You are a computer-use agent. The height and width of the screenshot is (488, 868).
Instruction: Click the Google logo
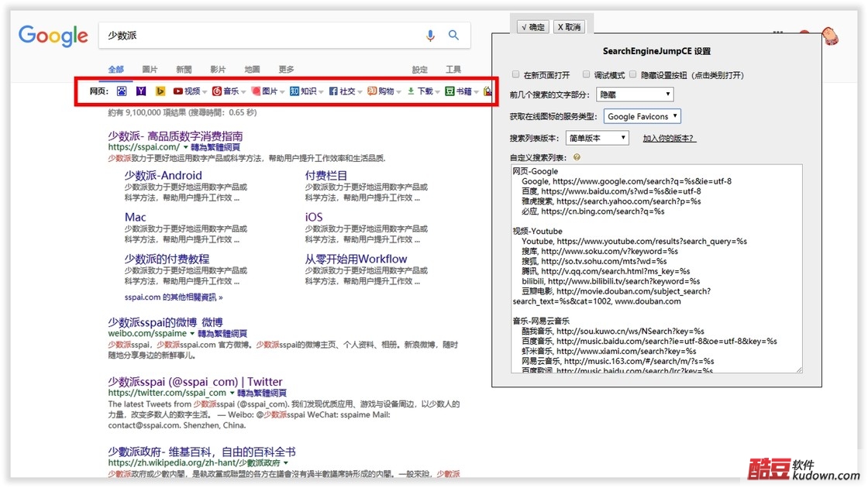click(53, 36)
